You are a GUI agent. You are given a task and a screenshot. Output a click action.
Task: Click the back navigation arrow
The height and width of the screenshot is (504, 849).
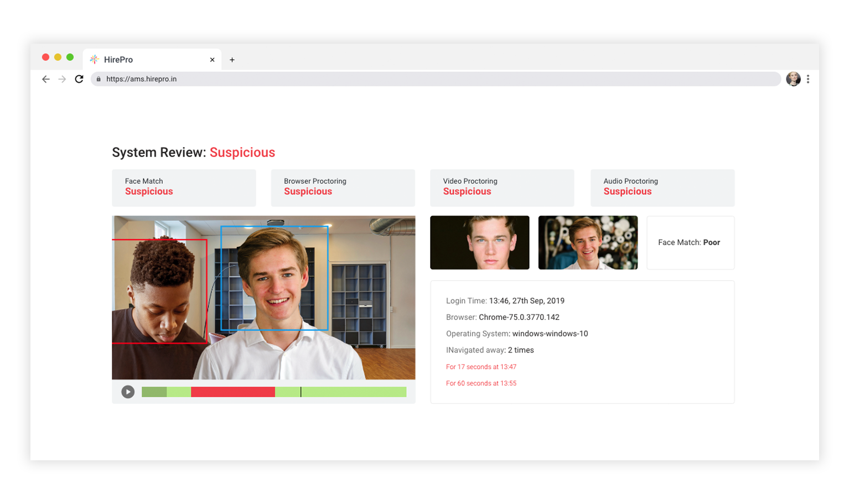[x=45, y=79]
